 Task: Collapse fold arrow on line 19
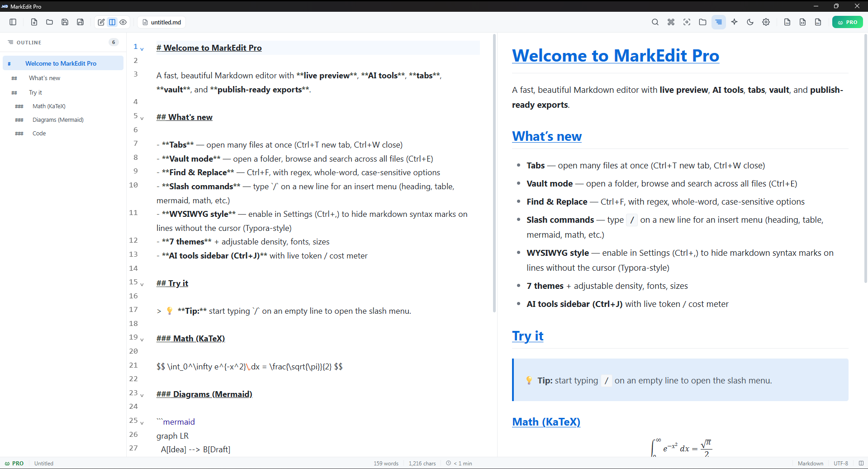(142, 340)
